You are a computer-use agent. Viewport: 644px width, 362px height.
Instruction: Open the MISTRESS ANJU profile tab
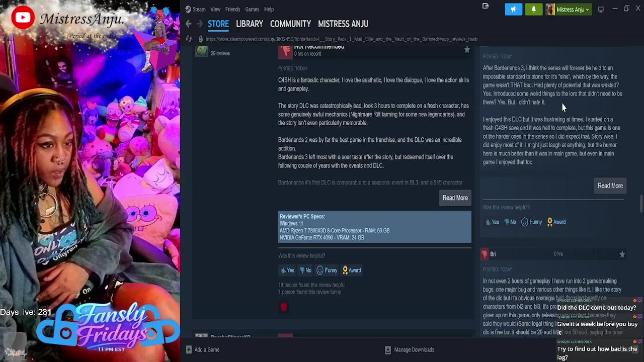click(343, 24)
